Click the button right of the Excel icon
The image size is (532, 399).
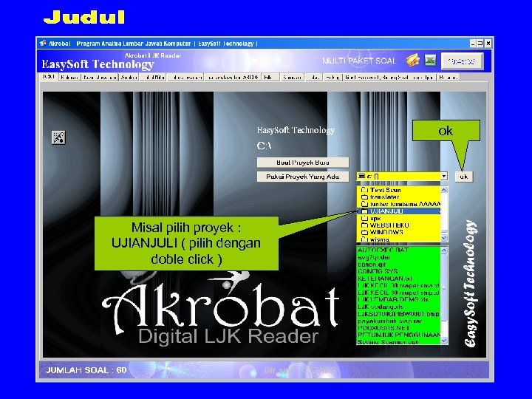coord(463,61)
